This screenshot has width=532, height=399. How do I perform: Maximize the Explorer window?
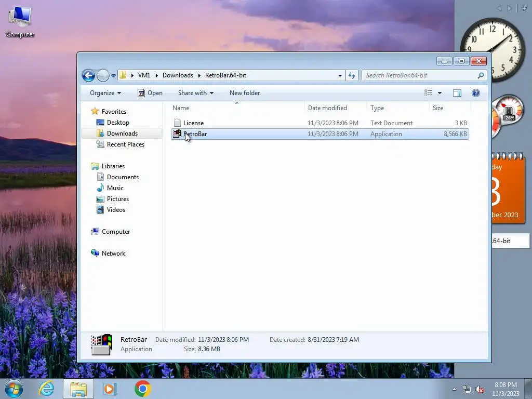point(461,61)
